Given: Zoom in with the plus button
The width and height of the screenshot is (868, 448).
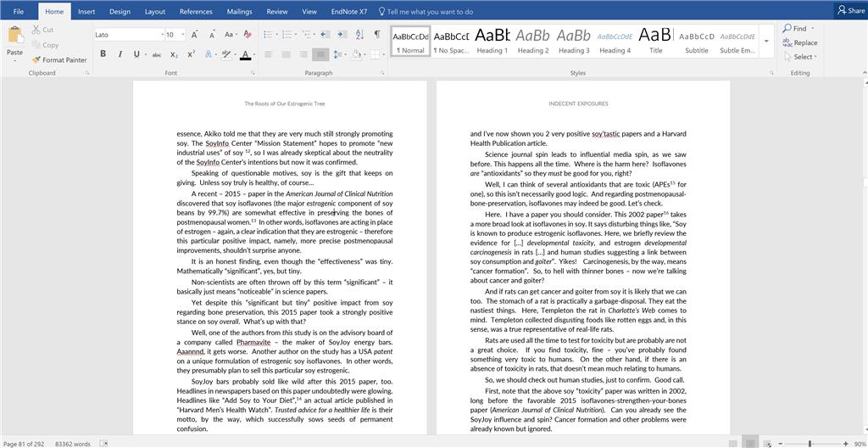Looking at the screenshot, I should point(845,444).
